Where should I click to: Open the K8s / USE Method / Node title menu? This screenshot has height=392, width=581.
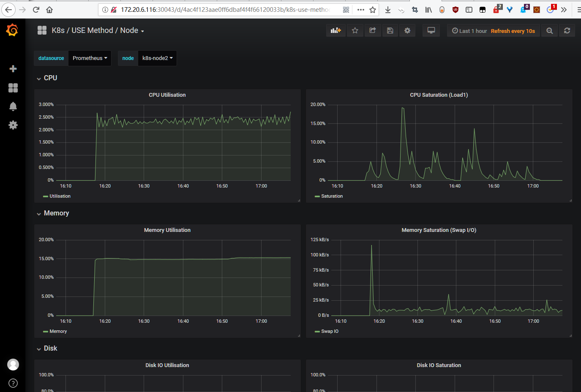[x=96, y=30]
